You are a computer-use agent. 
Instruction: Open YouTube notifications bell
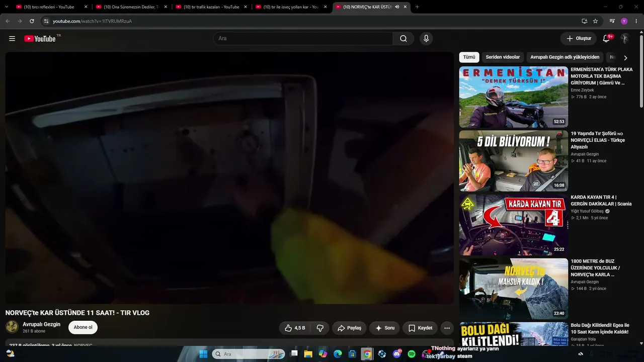pyautogui.click(x=607, y=39)
